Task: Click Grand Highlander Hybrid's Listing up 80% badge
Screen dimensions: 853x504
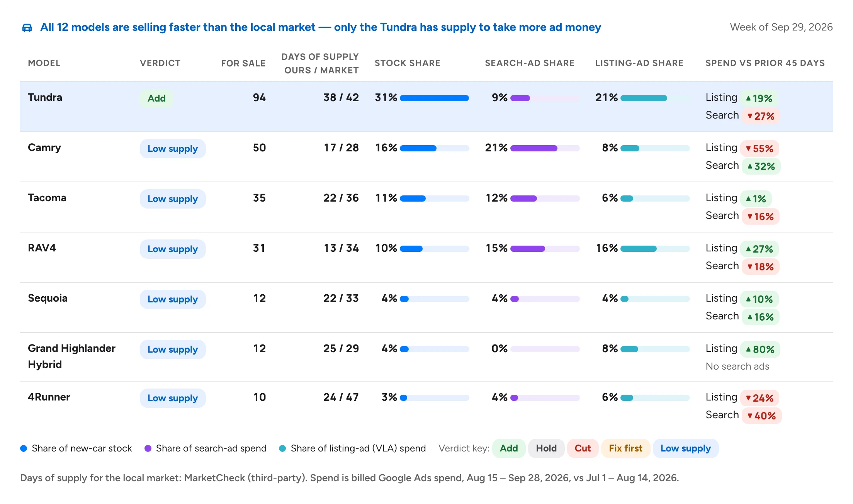Action: (760, 350)
